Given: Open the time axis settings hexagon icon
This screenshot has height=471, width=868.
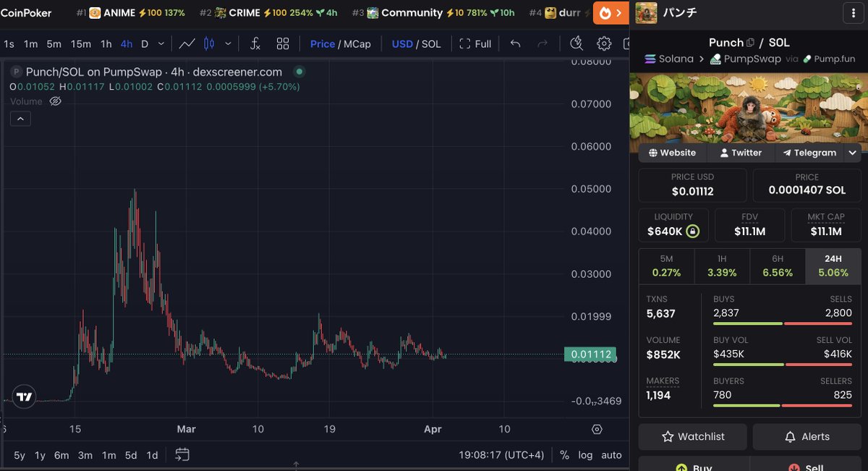Looking at the screenshot, I should click(597, 429).
